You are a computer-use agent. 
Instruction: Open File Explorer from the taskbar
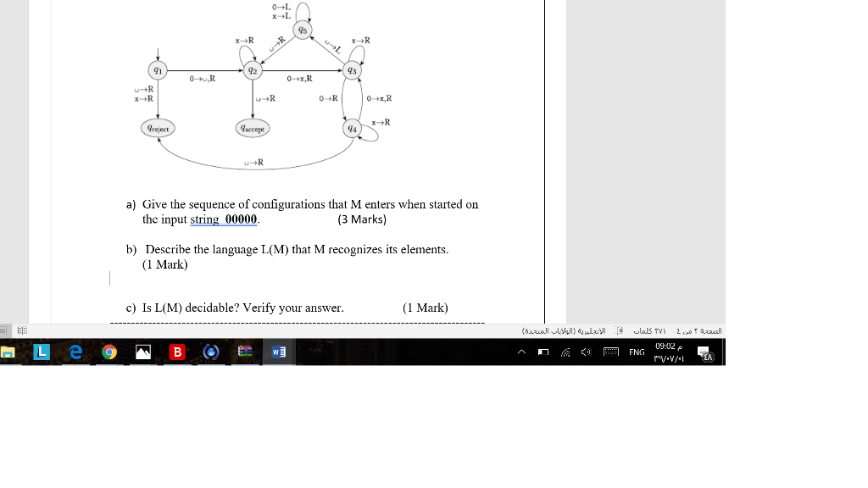click(x=8, y=351)
